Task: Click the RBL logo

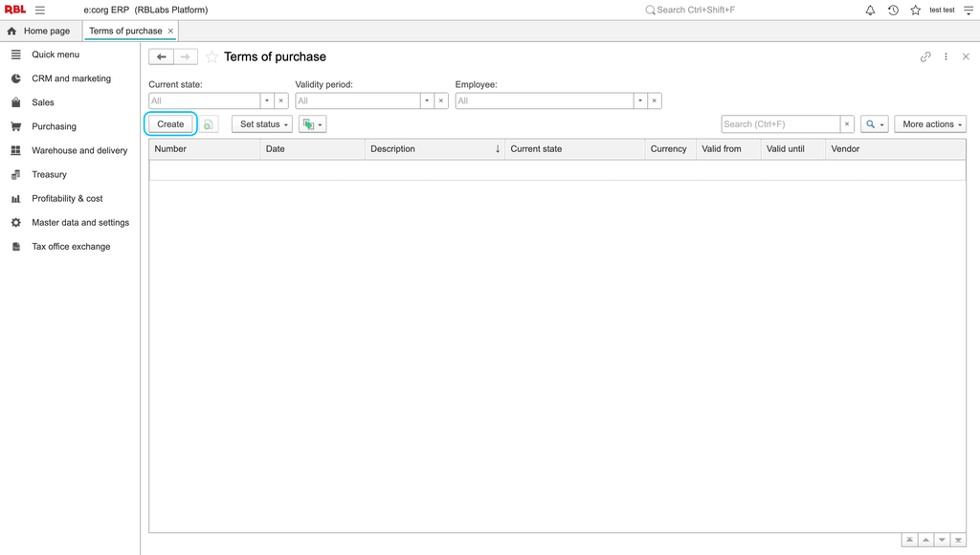Action: (x=15, y=10)
